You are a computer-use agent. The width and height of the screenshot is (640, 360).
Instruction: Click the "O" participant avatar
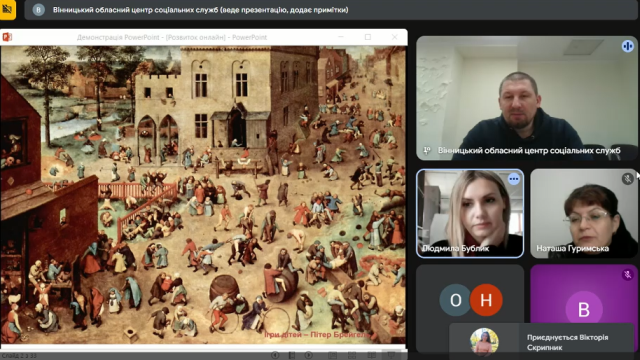point(456,300)
